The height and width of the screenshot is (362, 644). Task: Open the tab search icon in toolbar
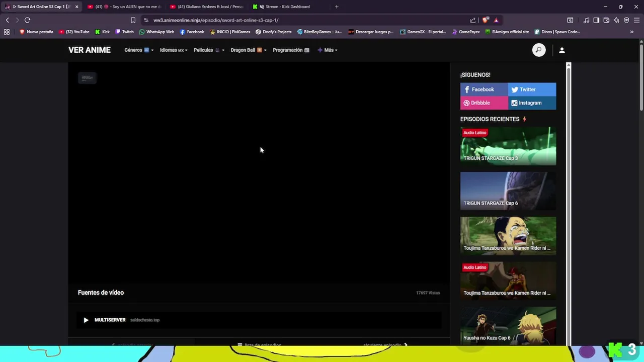[570, 20]
